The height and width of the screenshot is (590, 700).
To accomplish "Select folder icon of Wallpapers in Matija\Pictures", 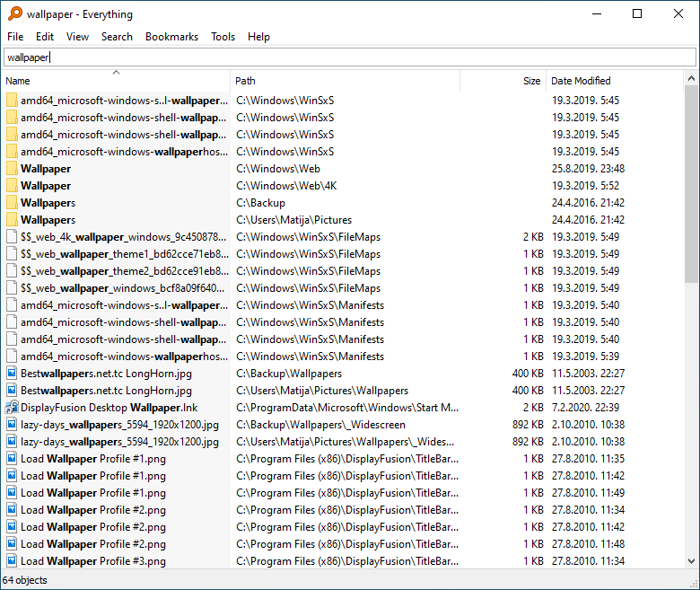I will pyautogui.click(x=12, y=220).
